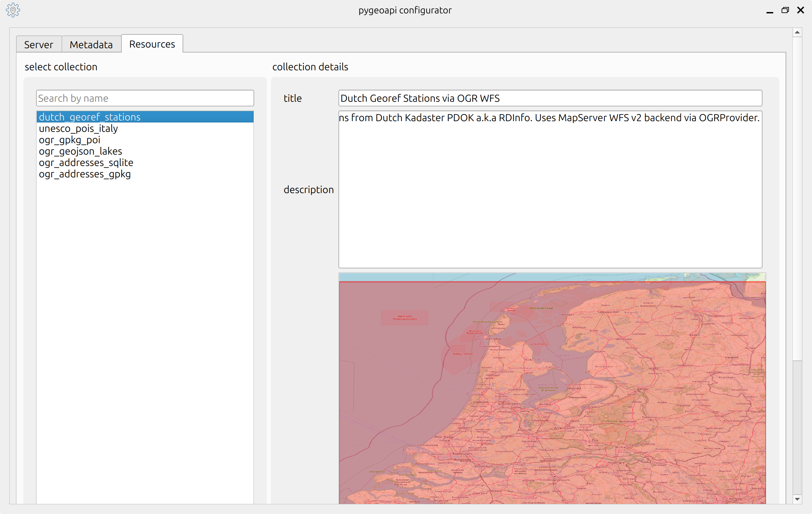Click the scroll down arrow
The width and height of the screenshot is (812, 514).
pyautogui.click(x=797, y=499)
